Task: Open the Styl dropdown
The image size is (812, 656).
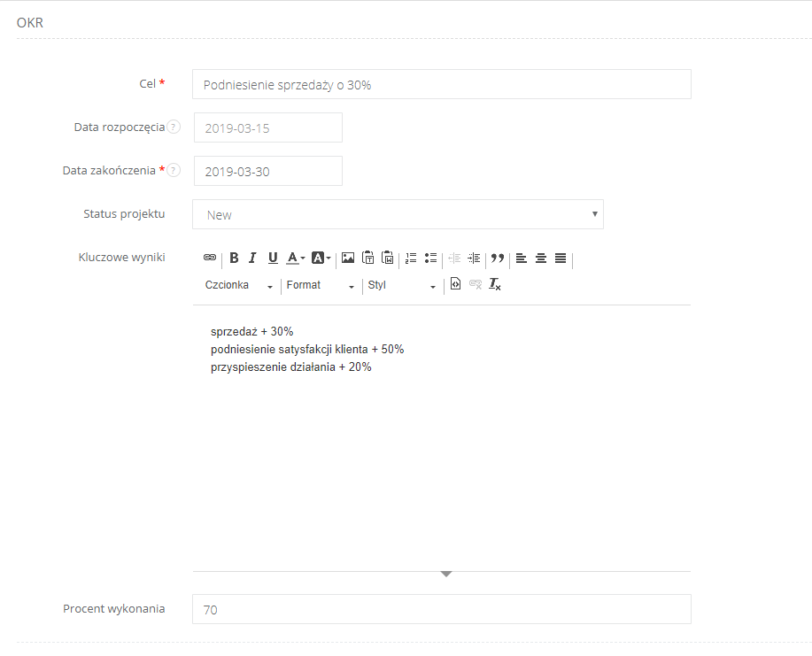Action: [x=400, y=285]
